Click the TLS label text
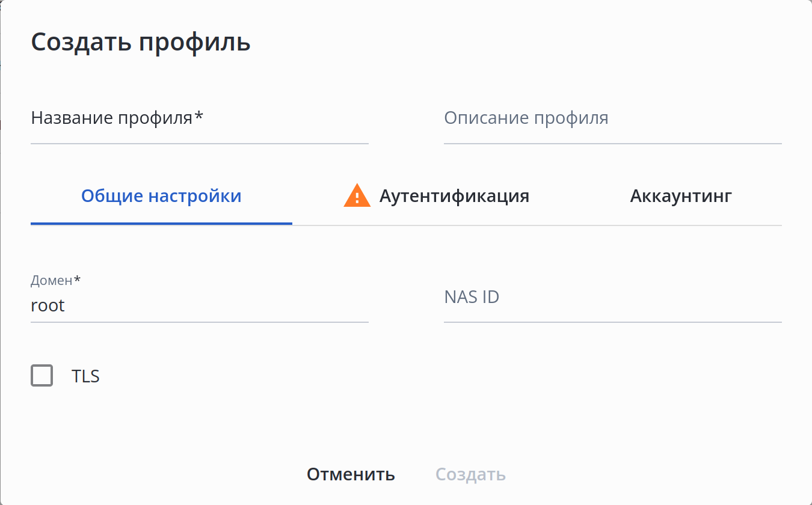 (x=85, y=376)
